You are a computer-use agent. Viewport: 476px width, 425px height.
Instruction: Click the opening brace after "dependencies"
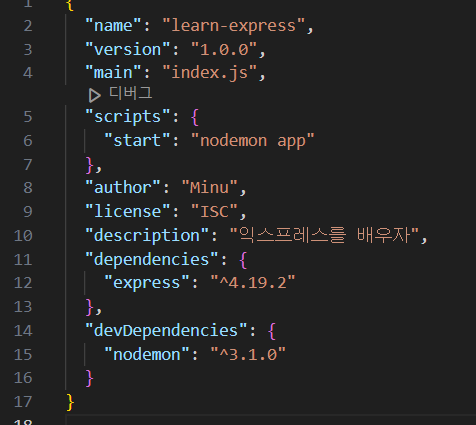pos(243,260)
